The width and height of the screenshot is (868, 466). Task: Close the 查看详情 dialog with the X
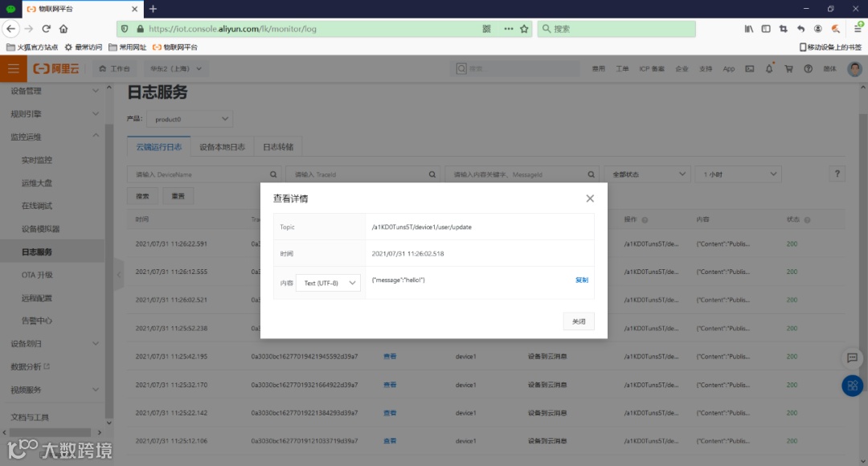point(590,198)
